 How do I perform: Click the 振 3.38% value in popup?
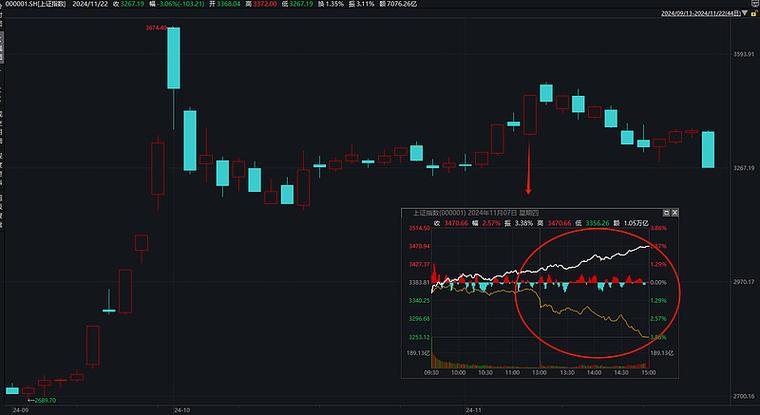[519, 223]
